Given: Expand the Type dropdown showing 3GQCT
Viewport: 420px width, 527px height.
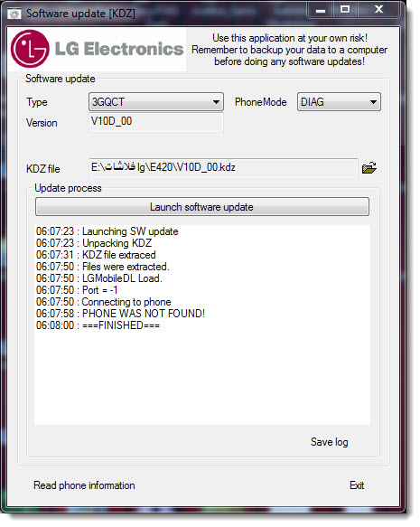Looking at the screenshot, I should [156, 102].
